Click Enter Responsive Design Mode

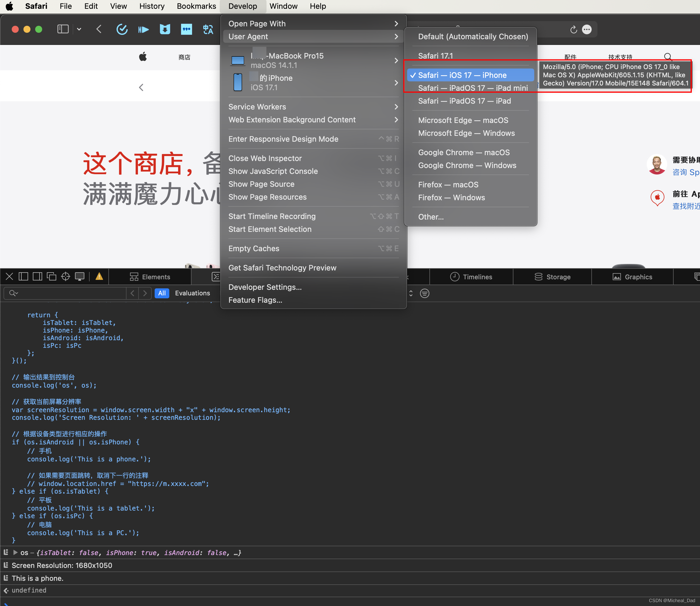283,139
